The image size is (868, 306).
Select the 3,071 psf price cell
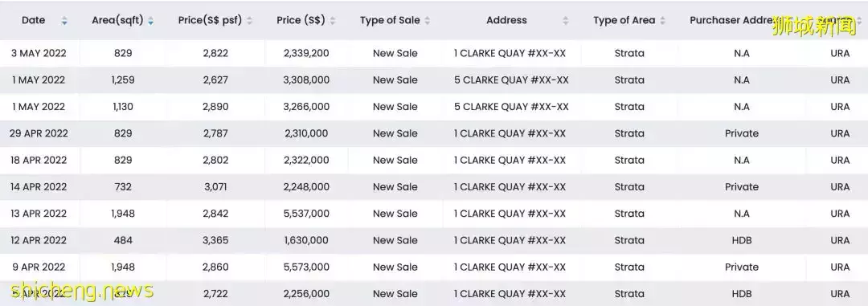tap(215, 187)
